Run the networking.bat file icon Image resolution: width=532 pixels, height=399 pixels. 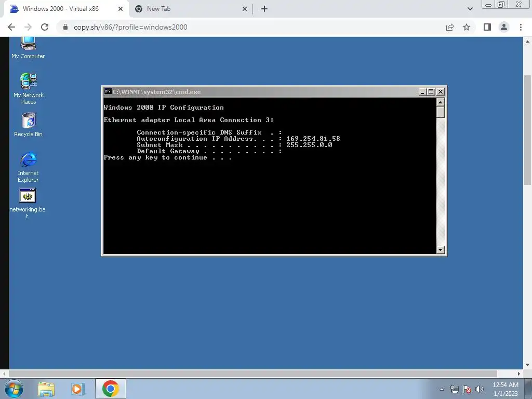[x=28, y=203]
